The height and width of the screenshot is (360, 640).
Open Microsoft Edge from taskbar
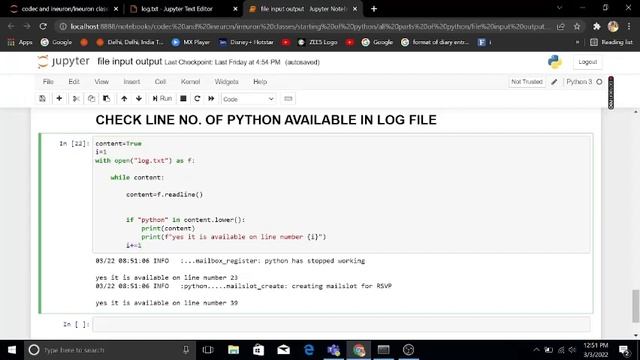(x=309, y=350)
